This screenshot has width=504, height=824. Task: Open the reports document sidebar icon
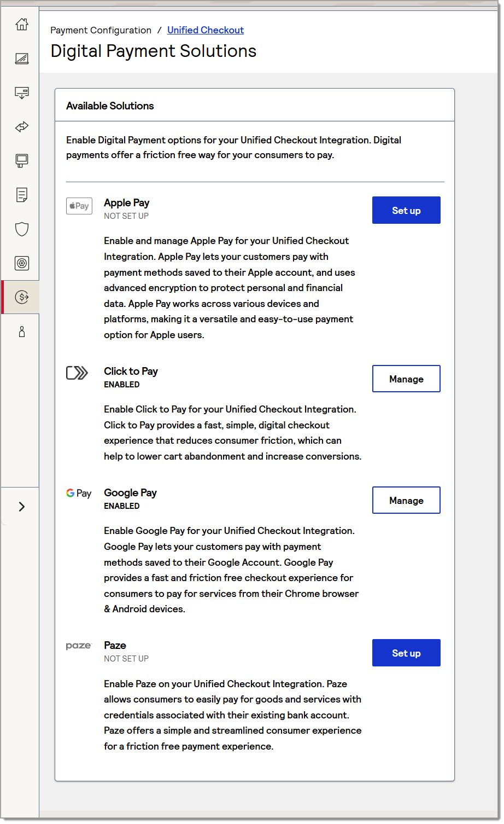[x=21, y=195]
